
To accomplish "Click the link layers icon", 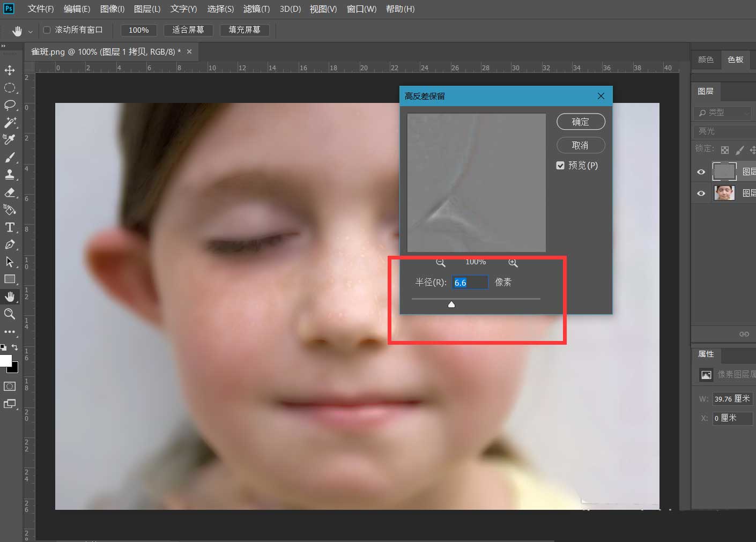I will pos(744,334).
